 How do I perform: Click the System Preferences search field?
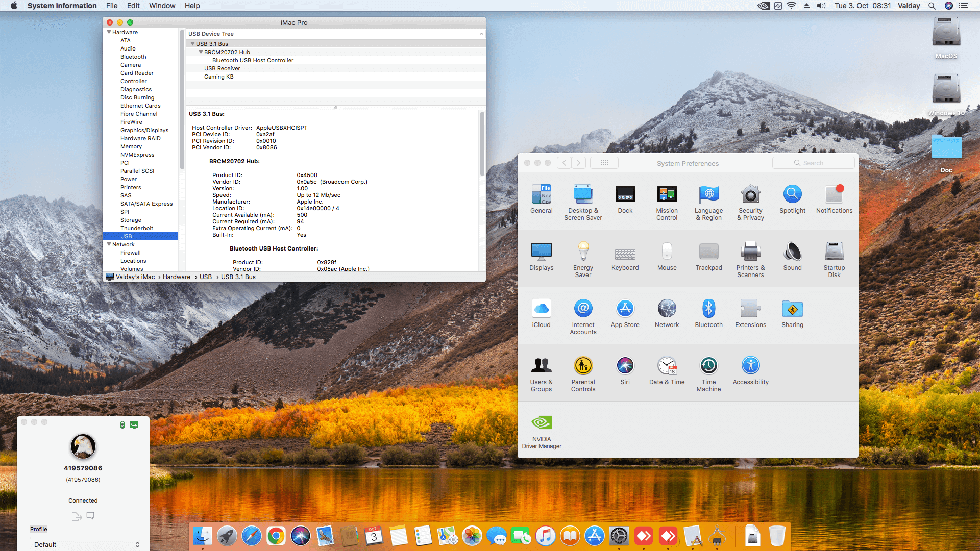point(813,163)
